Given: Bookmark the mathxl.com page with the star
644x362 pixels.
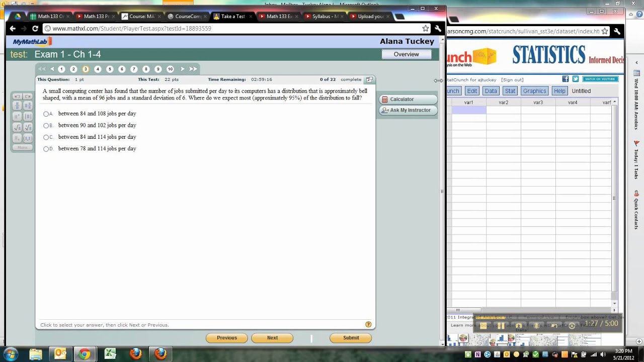Looking at the screenshot, I should coord(426,29).
